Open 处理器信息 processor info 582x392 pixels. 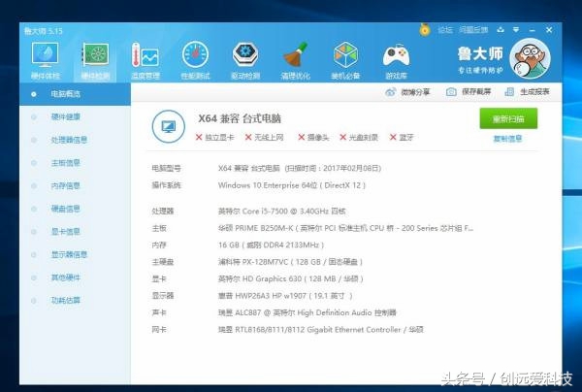click(x=75, y=140)
